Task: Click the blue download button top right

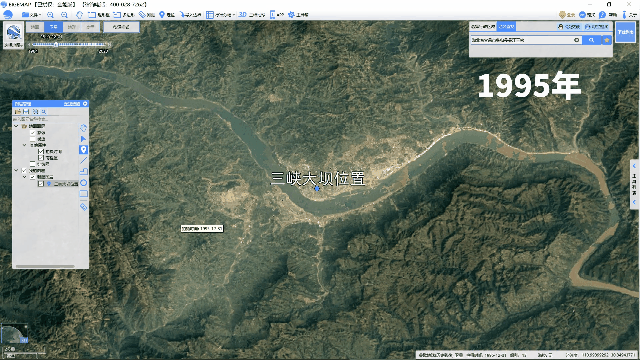Action: [x=625, y=32]
